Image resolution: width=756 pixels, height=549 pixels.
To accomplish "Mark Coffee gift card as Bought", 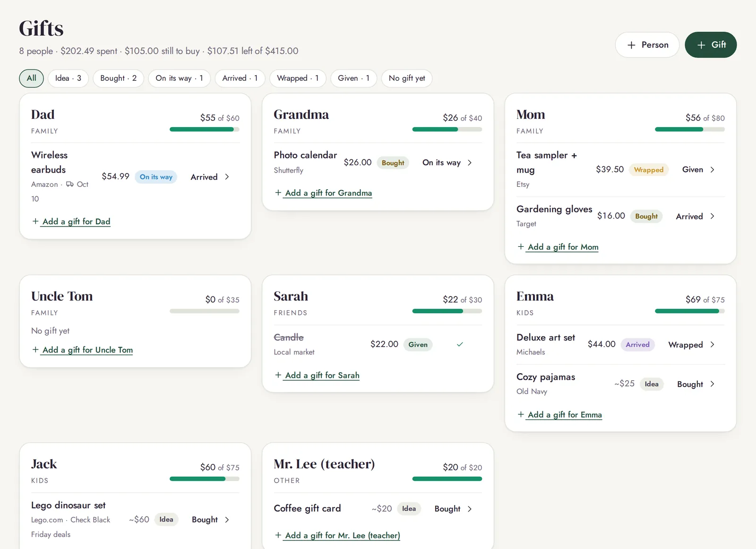I will 447,509.
